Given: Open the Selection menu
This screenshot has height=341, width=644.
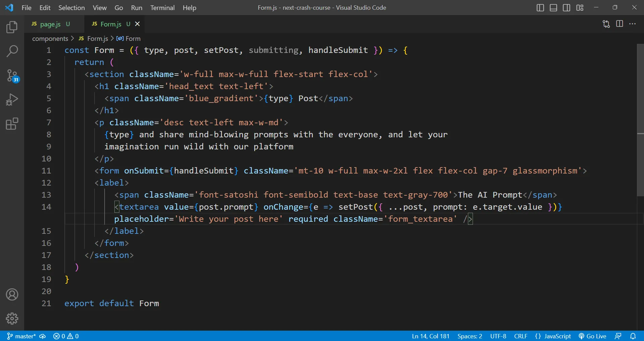Looking at the screenshot, I should coord(71,8).
